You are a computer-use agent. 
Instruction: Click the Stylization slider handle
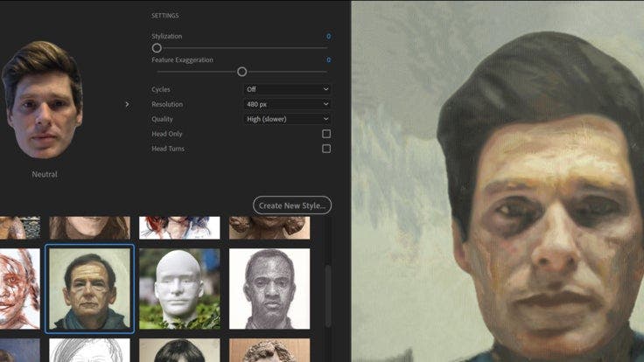click(157, 48)
